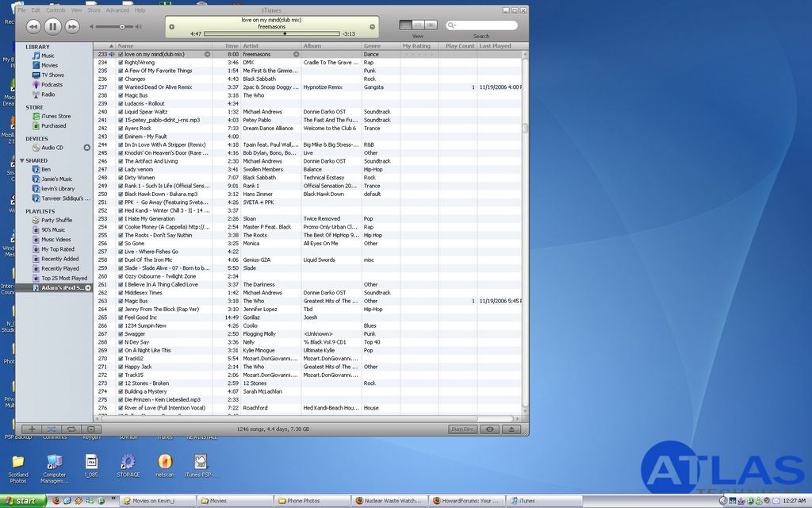Adjust iTunes volume slider
The height and width of the screenshot is (508, 812).
pos(122,26)
